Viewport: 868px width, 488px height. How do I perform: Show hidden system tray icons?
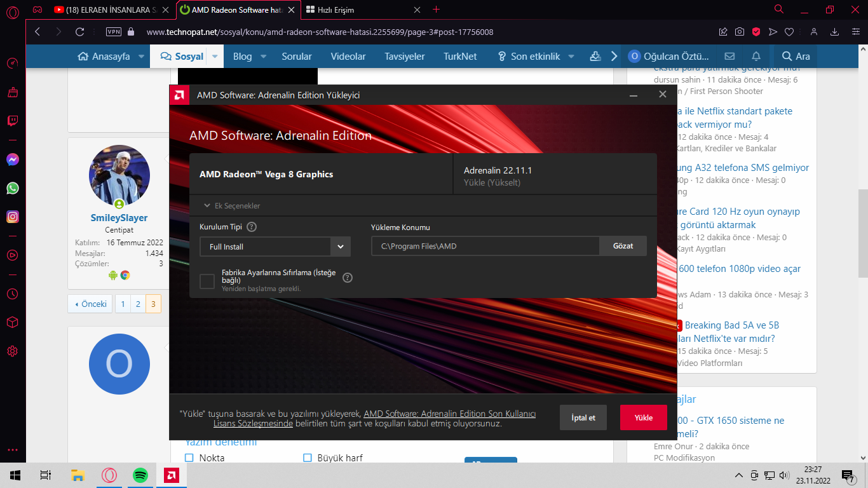(x=738, y=475)
